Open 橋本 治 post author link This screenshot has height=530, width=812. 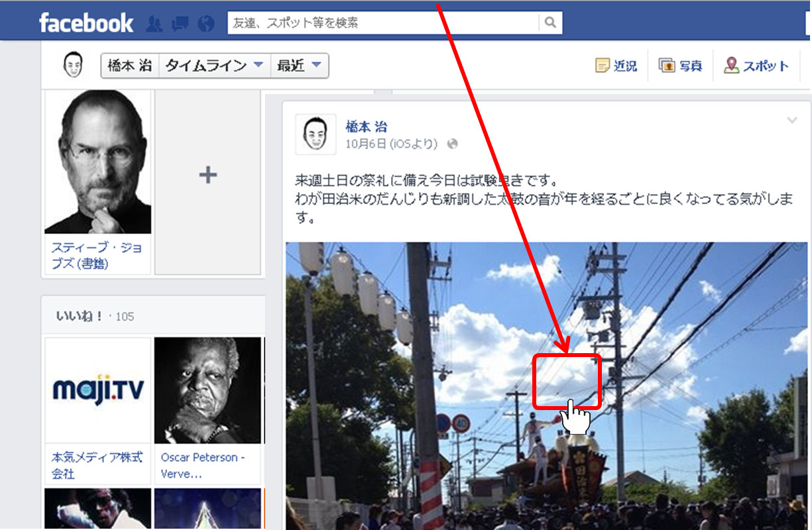click(366, 127)
